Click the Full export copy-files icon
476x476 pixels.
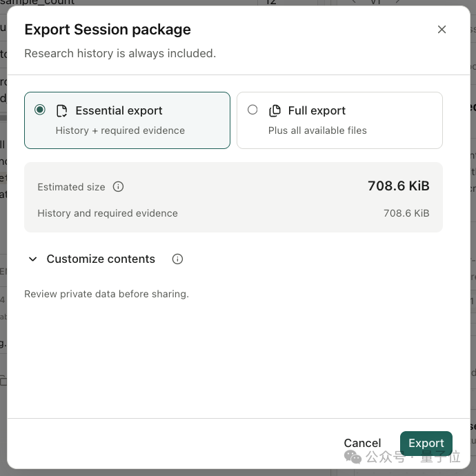[275, 111]
